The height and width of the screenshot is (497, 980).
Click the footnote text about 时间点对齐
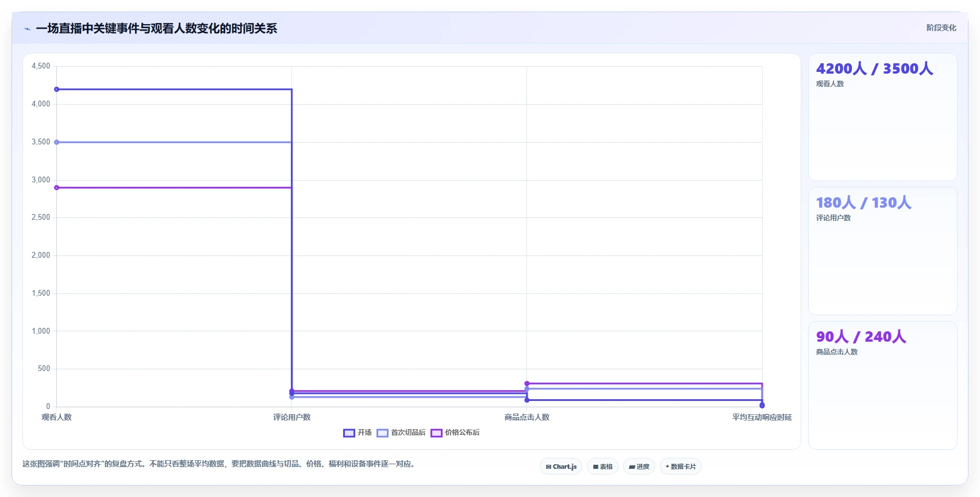219,464
